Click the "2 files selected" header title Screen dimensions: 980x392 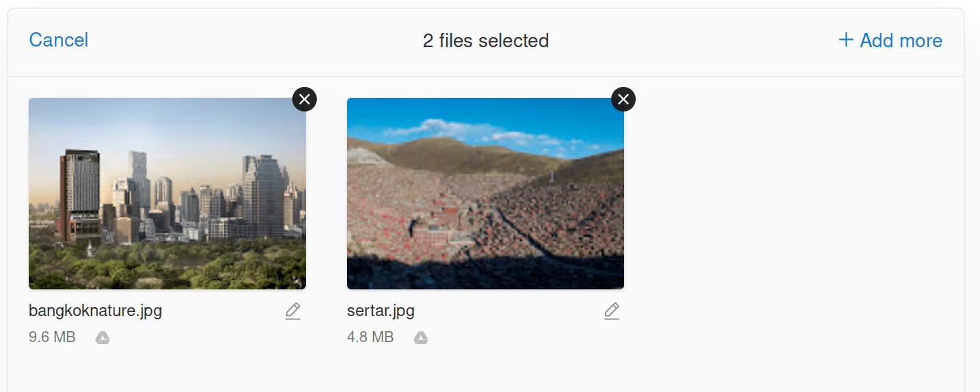[486, 40]
